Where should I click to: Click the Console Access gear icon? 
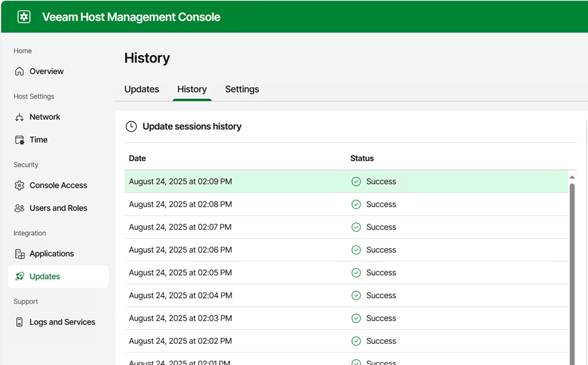(x=19, y=186)
